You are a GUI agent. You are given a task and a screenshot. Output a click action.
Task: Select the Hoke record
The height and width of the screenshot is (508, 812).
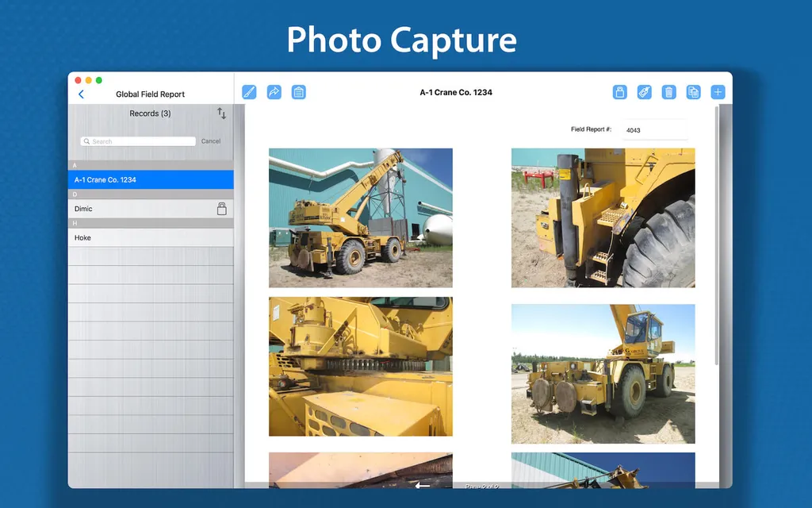(151, 237)
